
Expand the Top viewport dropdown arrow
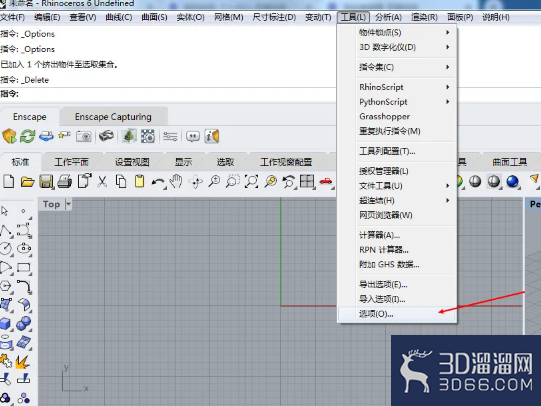tap(68, 204)
